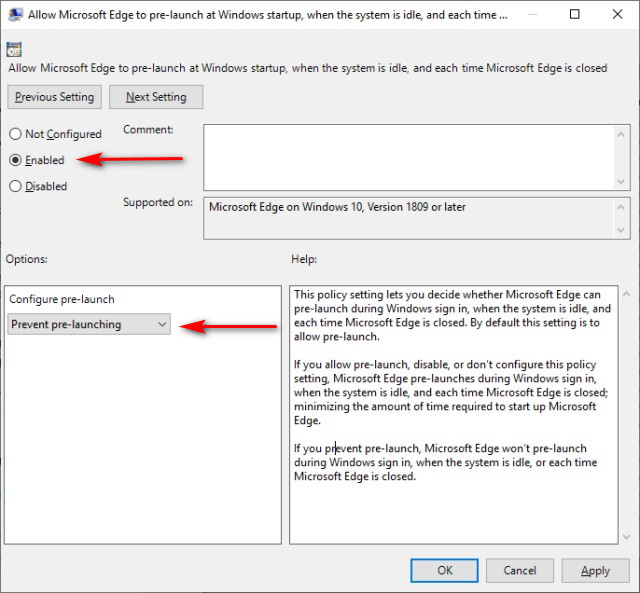Screen dimensions: 640x593
Task: Click the Help pane scroll up arrow
Action: coord(627,293)
